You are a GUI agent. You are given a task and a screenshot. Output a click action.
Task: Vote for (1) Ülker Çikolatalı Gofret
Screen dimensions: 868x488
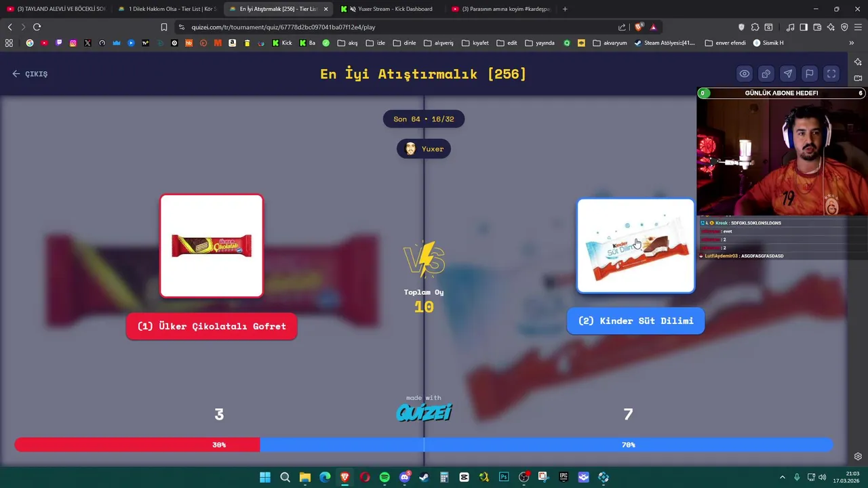click(212, 326)
